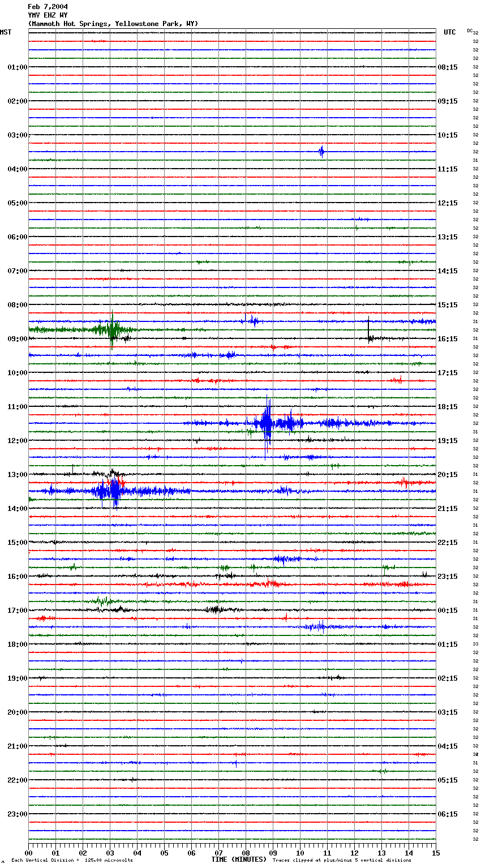Click the black burst near minute 7 on 17:00 trace
Image resolution: width=481 pixels, height=868 pixels.
click(x=215, y=609)
